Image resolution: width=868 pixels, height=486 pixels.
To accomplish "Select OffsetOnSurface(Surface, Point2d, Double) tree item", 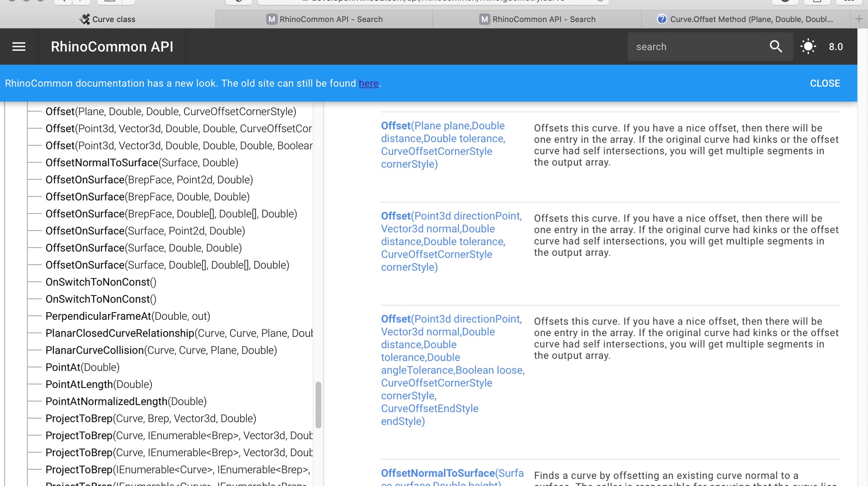I will click(145, 231).
